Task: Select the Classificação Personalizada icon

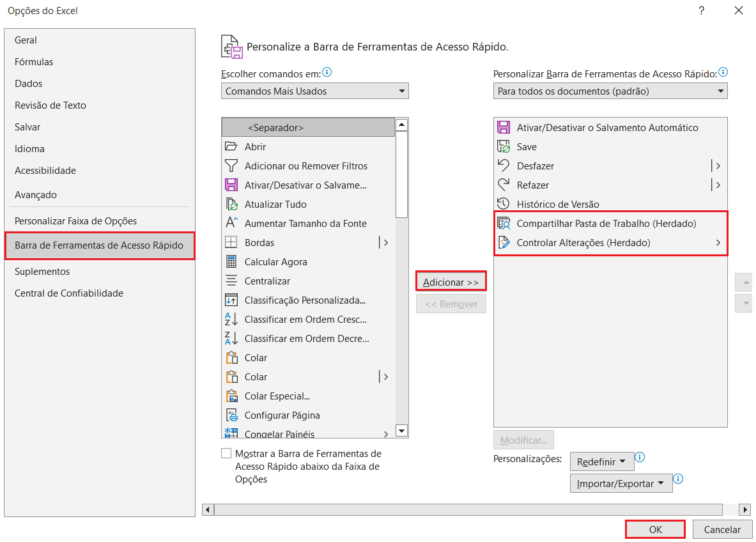Action: pos(231,300)
